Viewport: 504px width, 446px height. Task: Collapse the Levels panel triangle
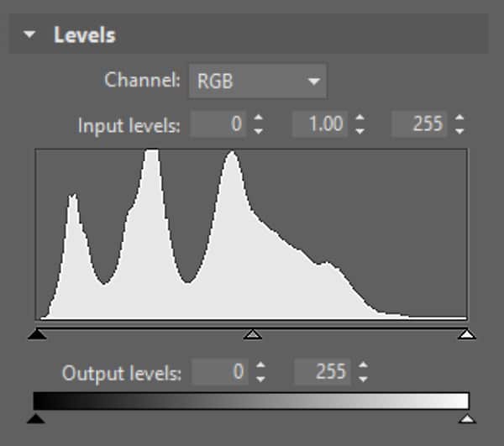tap(29, 34)
